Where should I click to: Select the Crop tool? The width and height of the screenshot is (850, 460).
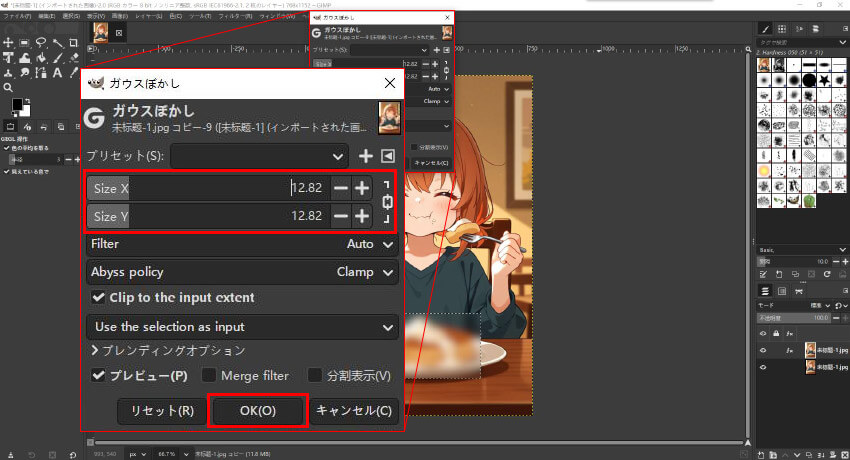click(x=74, y=43)
